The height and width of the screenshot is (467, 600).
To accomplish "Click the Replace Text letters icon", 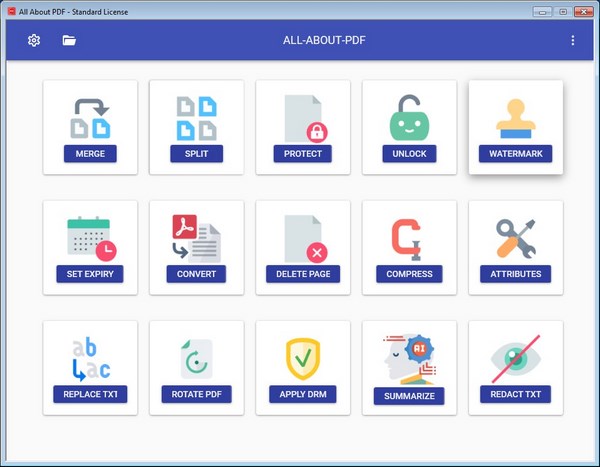I will tap(91, 359).
